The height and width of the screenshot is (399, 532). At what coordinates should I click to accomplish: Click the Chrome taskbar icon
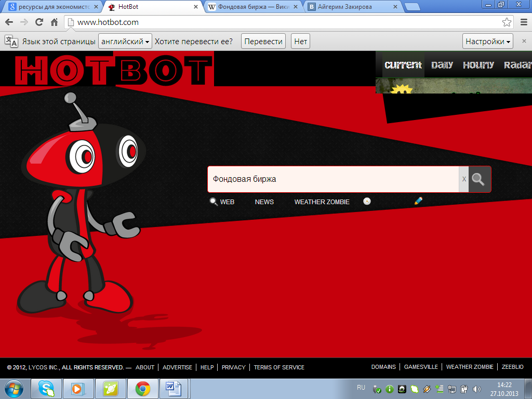(x=142, y=389)
